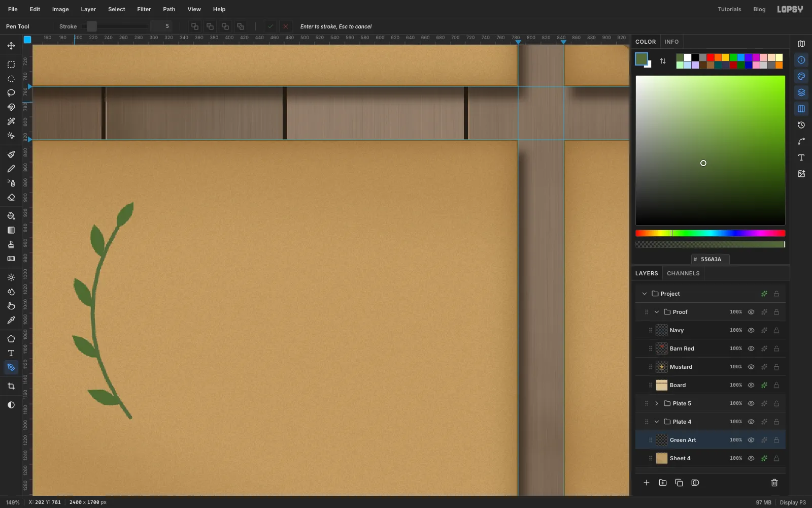This screenshot has height=508, width=812.
Task: Click the hex color input field
Action: click(x=710, y=259)
